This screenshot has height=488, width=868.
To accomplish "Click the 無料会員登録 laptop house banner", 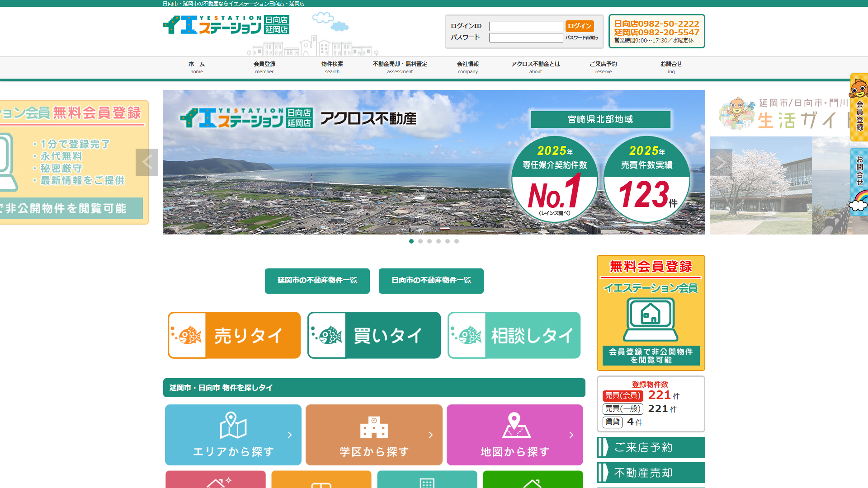I will (x=651, y=313).
